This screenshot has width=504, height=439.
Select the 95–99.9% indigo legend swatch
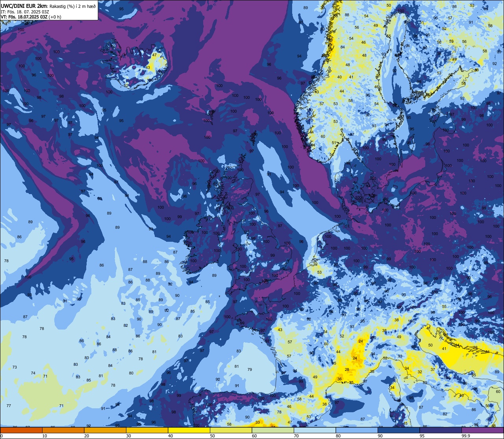441,430
